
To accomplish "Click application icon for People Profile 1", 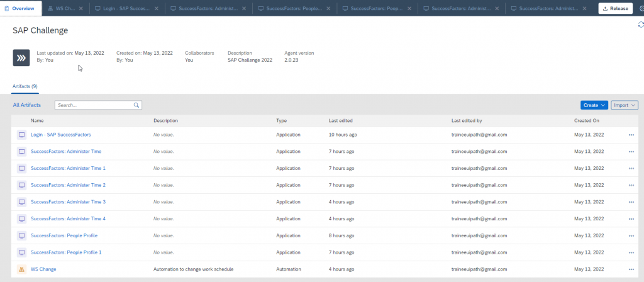I will click(x=21, y=253).
